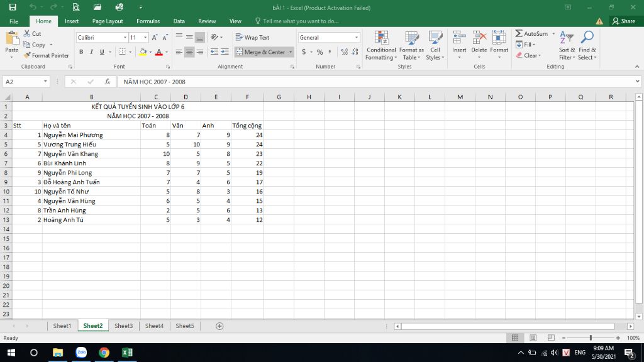The width and height of the screenshot is (644, 362).
Task: Click the red Font Color button
Action: (x=159, y=52)
